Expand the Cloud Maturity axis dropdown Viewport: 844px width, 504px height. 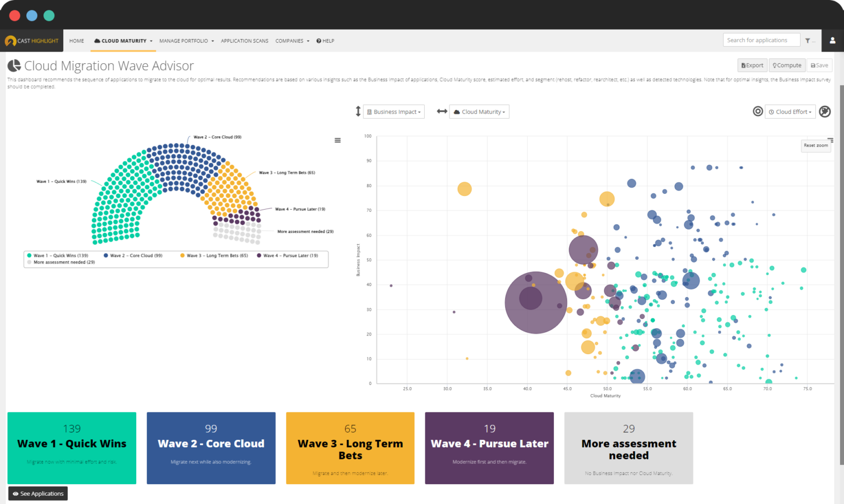point(479,112)
